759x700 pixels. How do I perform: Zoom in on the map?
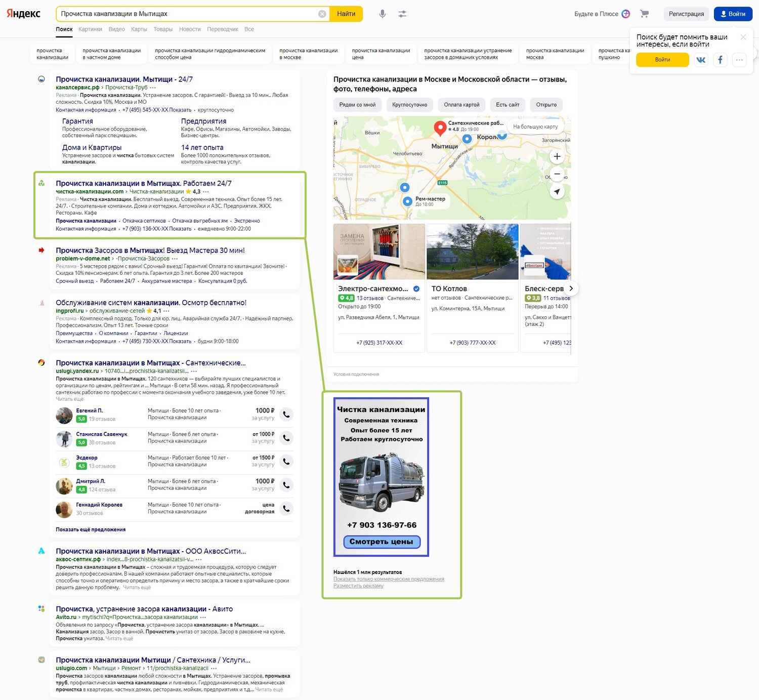pos(557,156)
